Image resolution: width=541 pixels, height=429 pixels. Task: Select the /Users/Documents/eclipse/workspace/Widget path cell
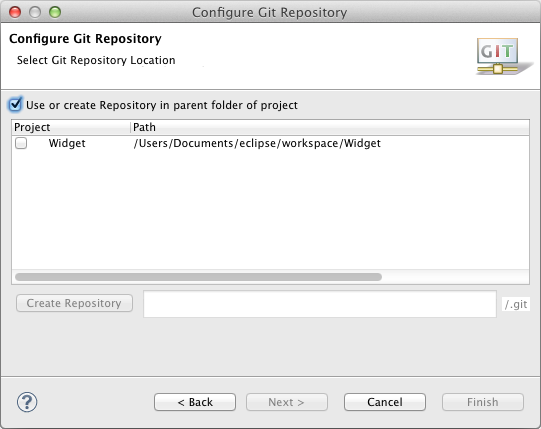click(x=257, y=143)
